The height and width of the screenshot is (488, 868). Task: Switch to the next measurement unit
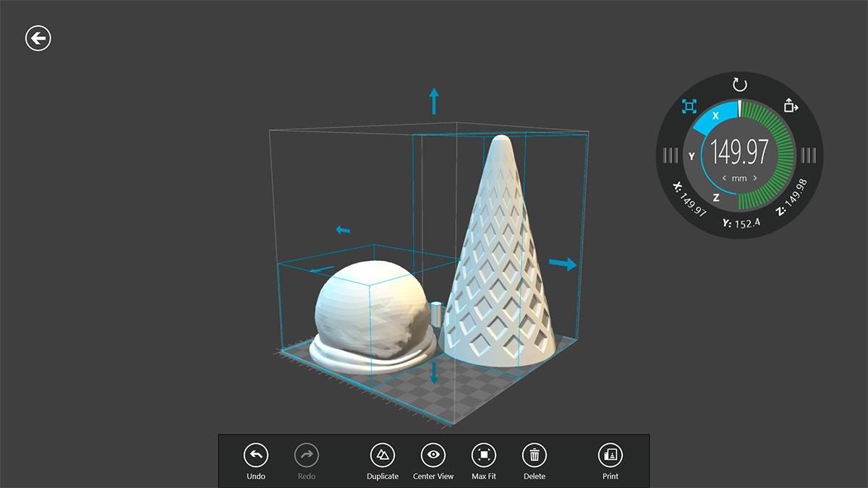[x=755, y=178]
